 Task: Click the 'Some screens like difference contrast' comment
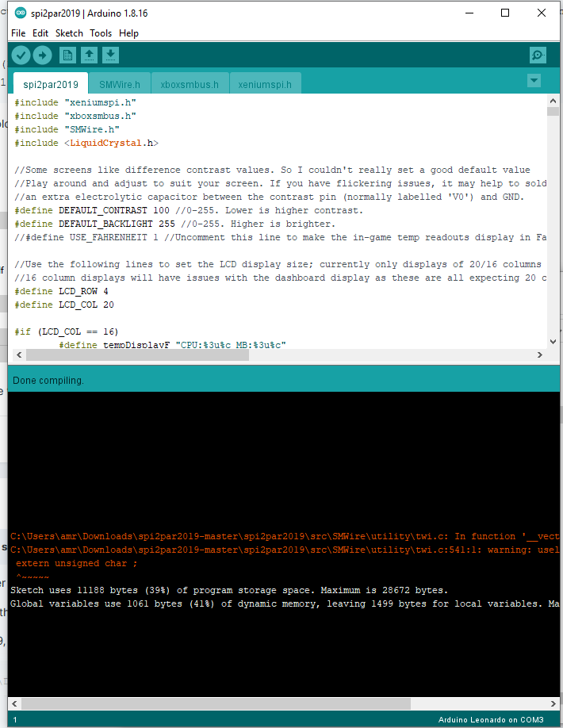pos(272,170)
